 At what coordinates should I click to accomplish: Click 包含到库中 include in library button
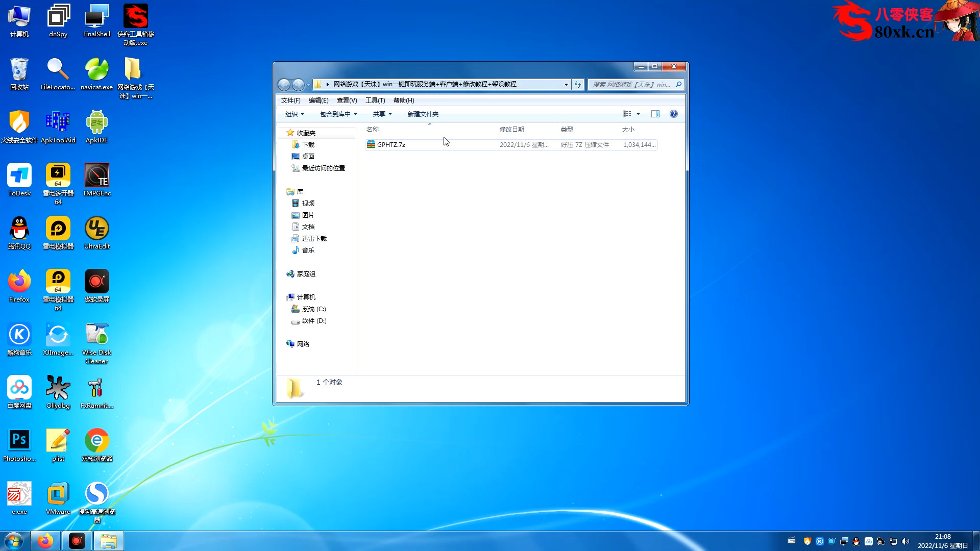336,114
